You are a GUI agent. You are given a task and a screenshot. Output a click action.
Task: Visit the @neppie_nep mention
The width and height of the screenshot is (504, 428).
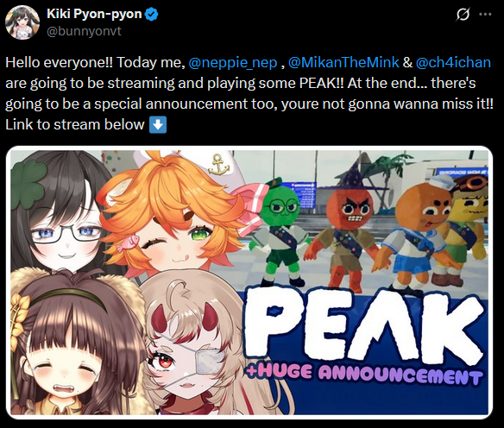pyautogui.click(x=233, y=62)
